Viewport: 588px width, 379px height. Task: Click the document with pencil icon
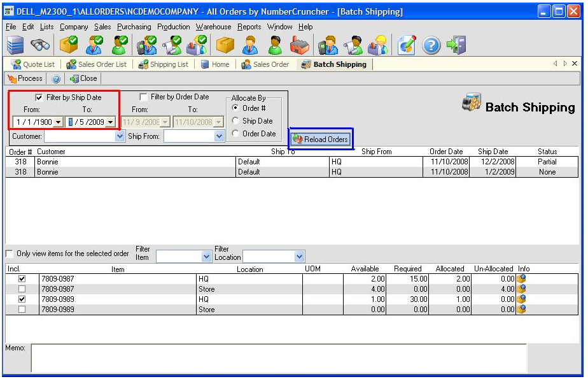pyautogui.click(x=407, y=45)
